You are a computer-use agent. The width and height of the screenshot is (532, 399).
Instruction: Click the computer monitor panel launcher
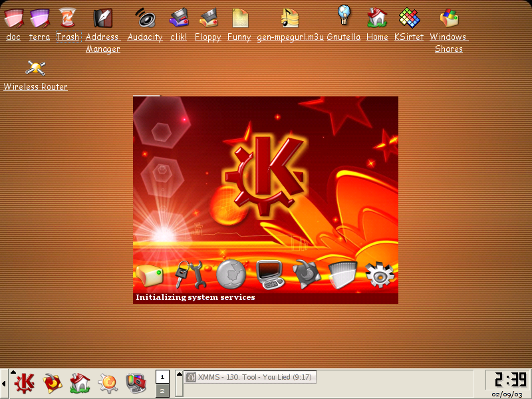136,384
